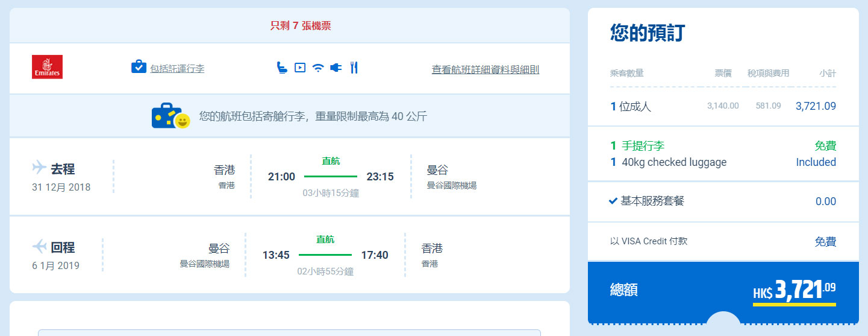Click the in-flight entertainment video icon
The image size is (868, 336).
pyautogui.click(x=299, y=68)
